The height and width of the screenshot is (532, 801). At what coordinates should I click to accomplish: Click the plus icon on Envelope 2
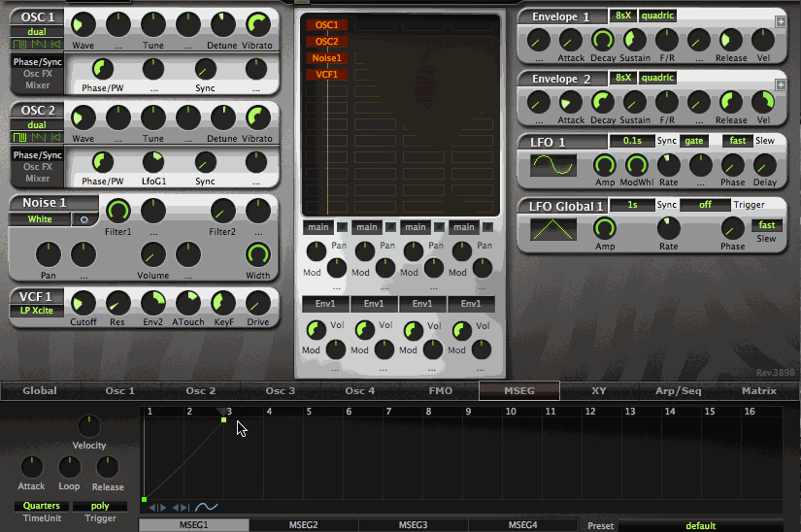coord(781,84)
